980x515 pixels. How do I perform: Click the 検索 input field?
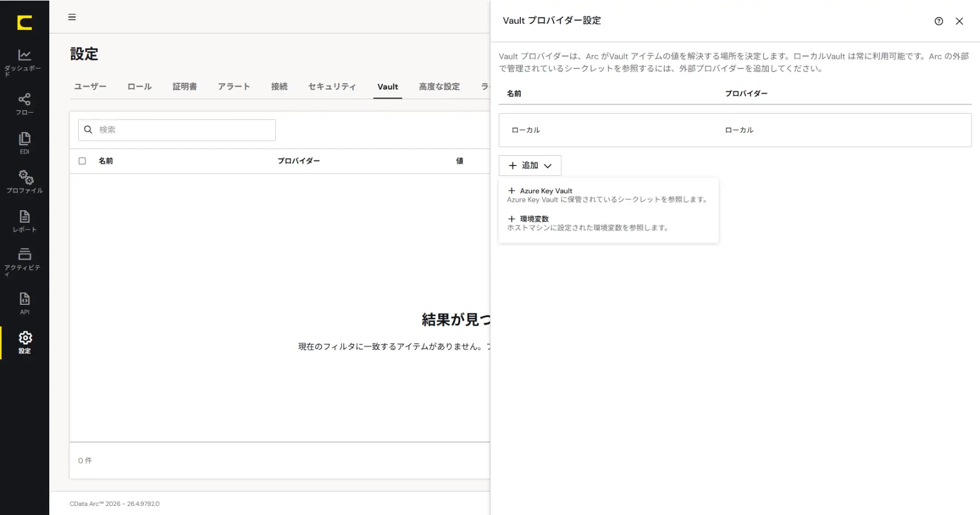[177, 130]
